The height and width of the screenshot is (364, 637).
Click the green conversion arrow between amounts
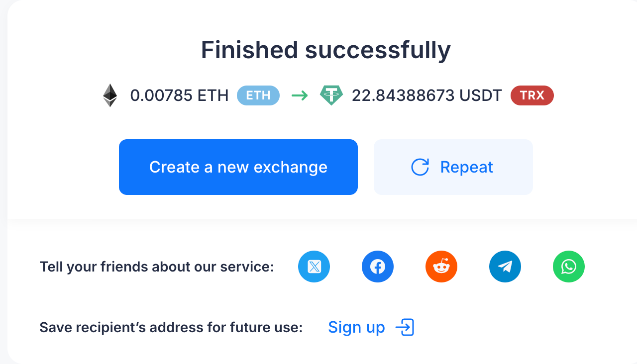point(300,95)
